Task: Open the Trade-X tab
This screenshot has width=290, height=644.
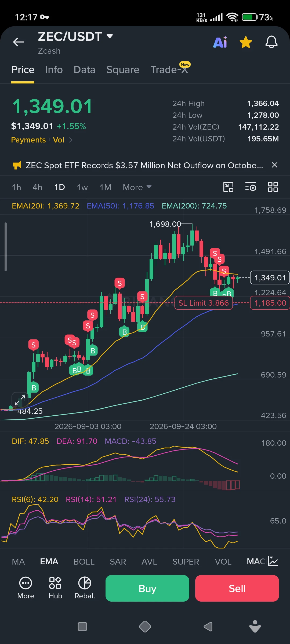Action: pyautogui.click(x=169, y=69)
